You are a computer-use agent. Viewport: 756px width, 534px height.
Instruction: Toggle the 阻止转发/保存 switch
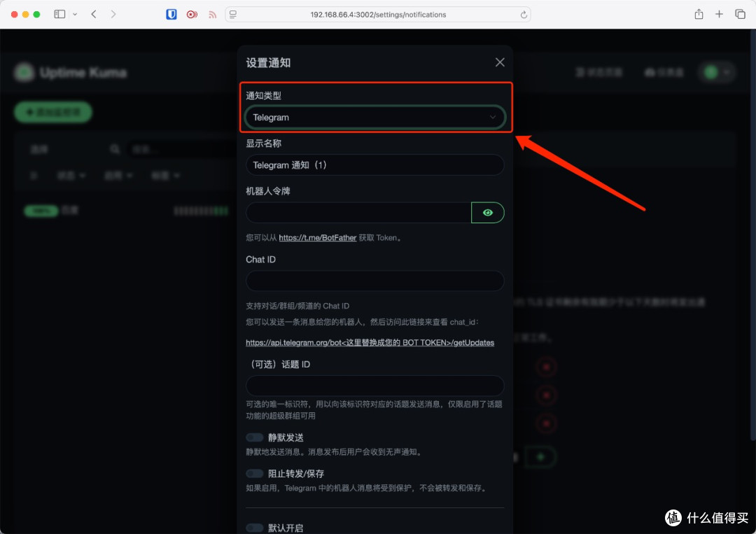(255, 473)
